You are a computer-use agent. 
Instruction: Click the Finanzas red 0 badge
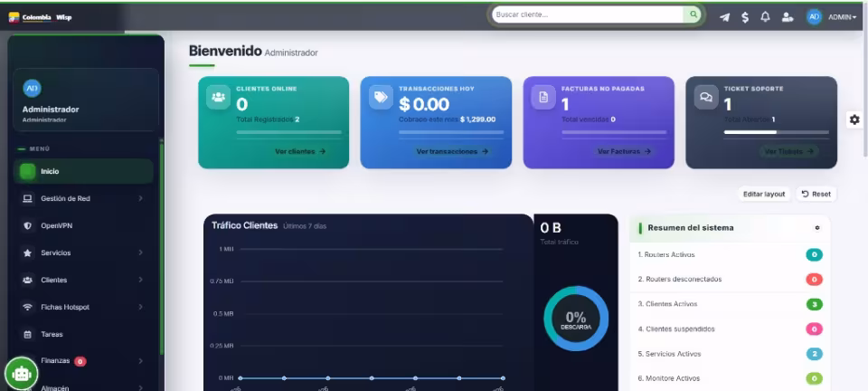(x=80, y=362)
